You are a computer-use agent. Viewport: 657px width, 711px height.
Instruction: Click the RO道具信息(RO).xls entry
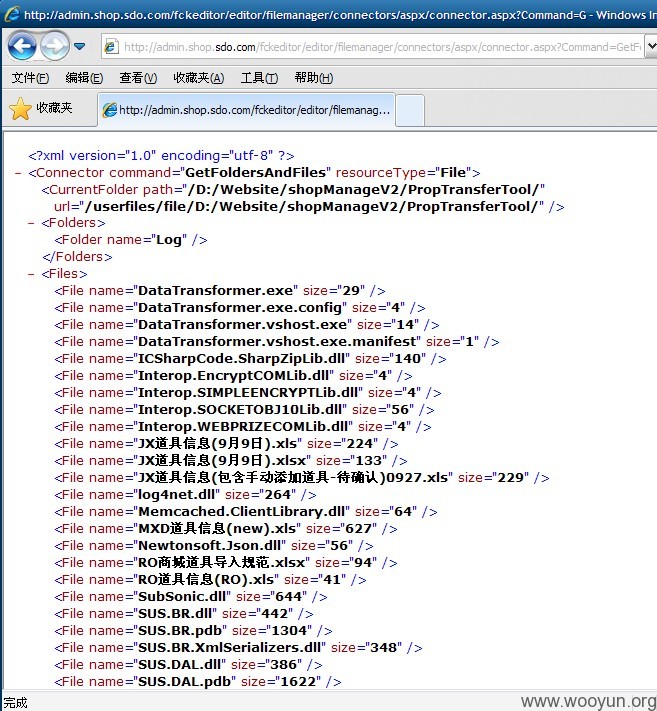click(210, 580)
